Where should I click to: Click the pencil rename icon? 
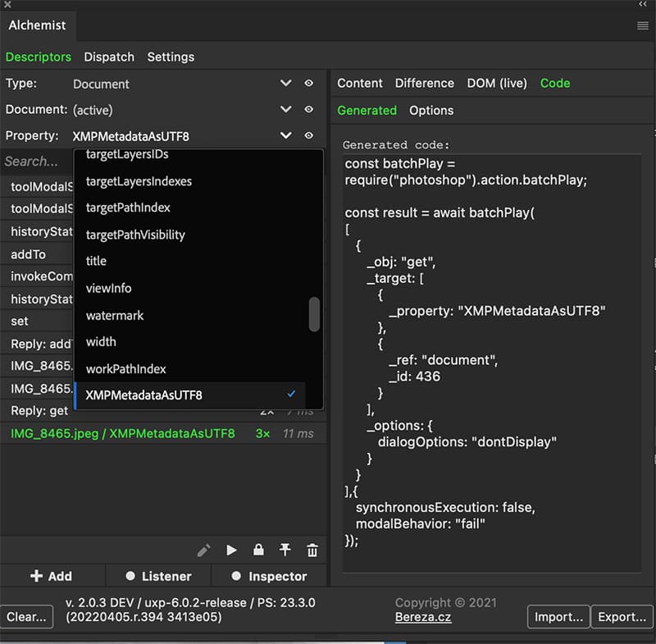coord(204,550)
